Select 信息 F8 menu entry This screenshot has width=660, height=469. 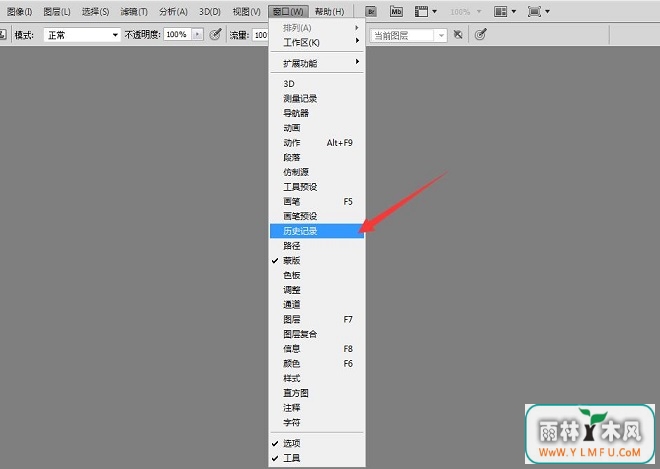click(x=317, y=349)
